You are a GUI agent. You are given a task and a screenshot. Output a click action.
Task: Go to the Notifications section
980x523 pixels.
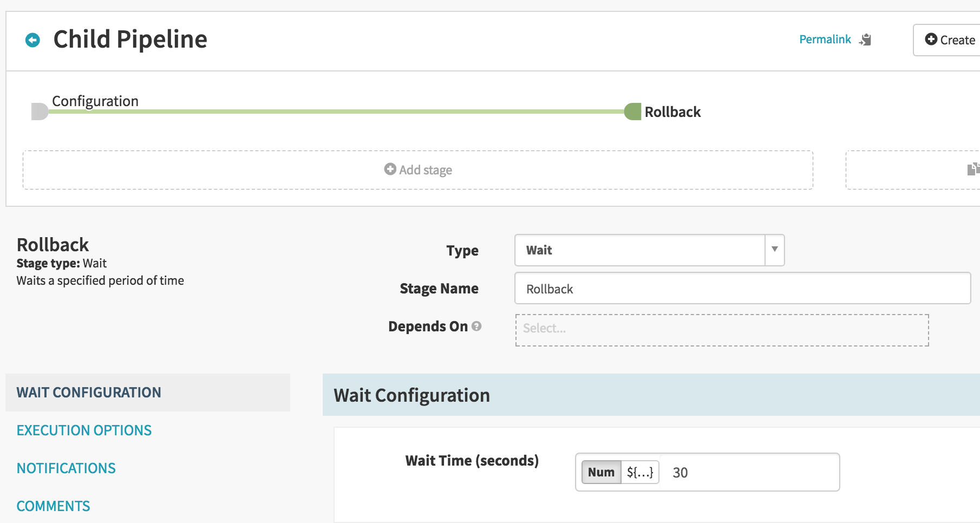pos(66,468)
